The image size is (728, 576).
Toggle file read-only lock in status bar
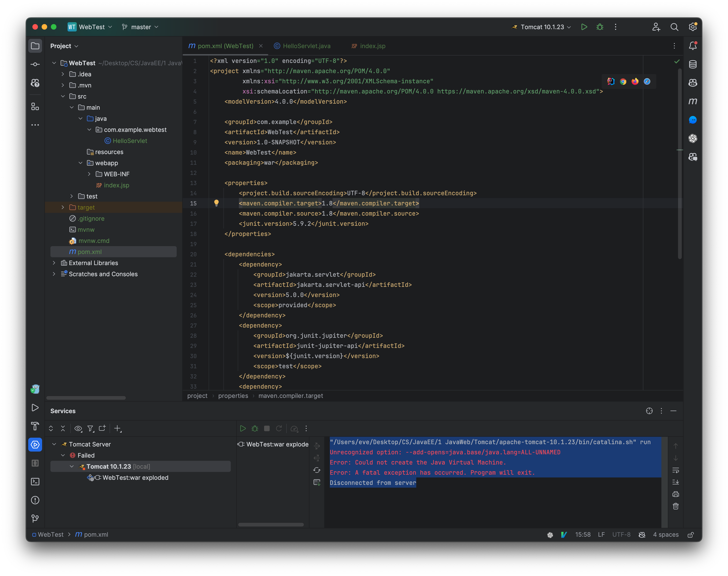(691, 535)
